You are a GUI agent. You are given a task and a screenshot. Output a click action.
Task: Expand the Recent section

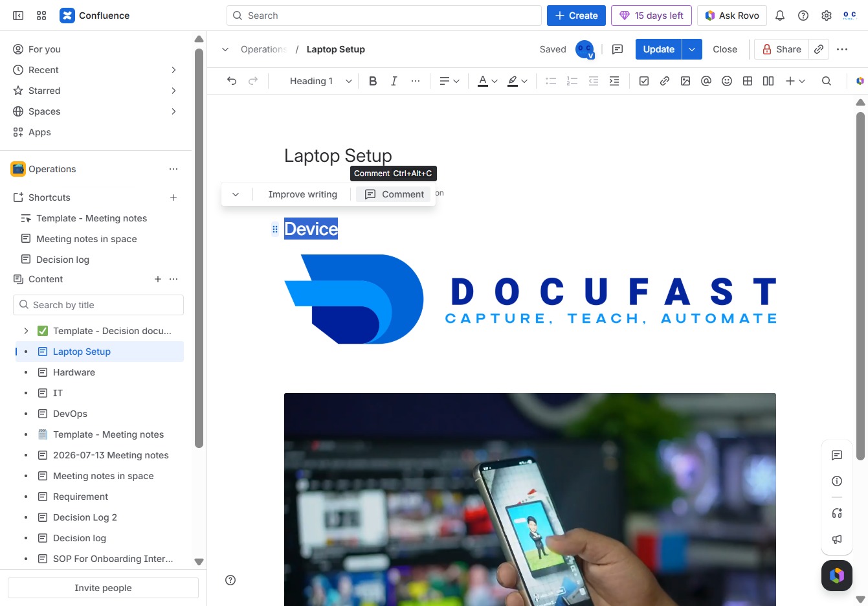(x=173, y=70)
